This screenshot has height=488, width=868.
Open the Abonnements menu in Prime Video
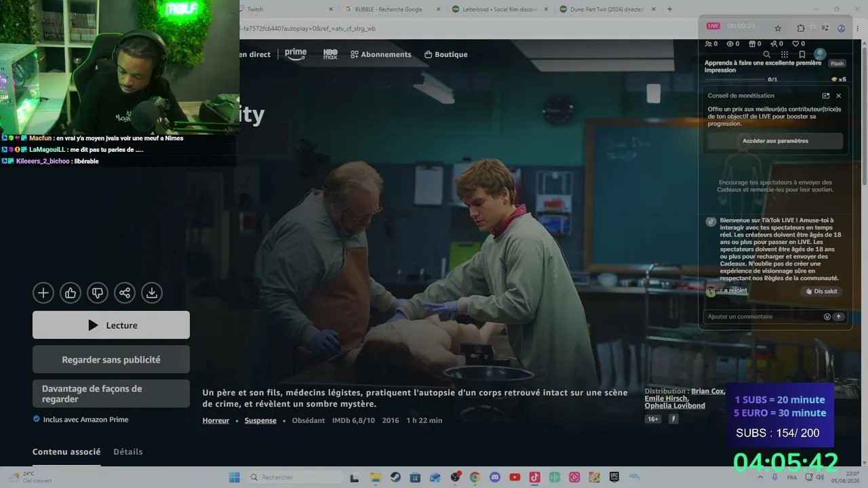[380, 54]
